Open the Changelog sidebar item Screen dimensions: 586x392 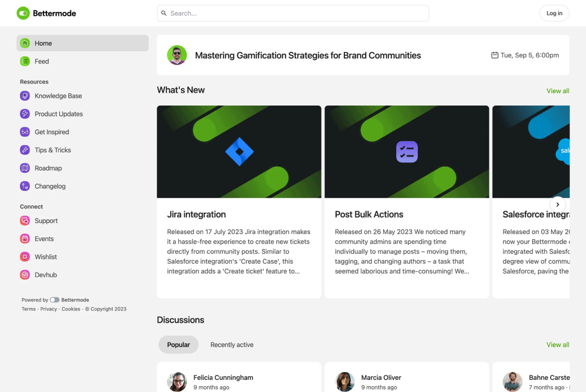(83, 186)
